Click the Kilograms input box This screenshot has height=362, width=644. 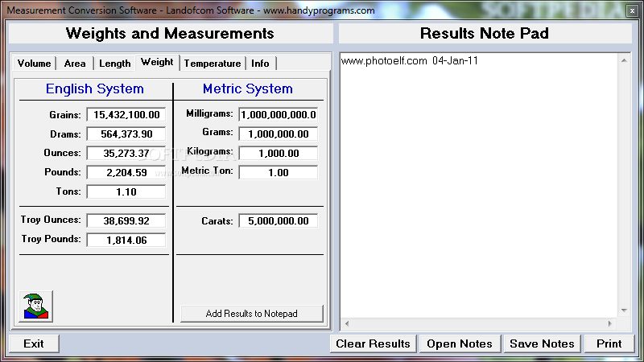(279, 153)
